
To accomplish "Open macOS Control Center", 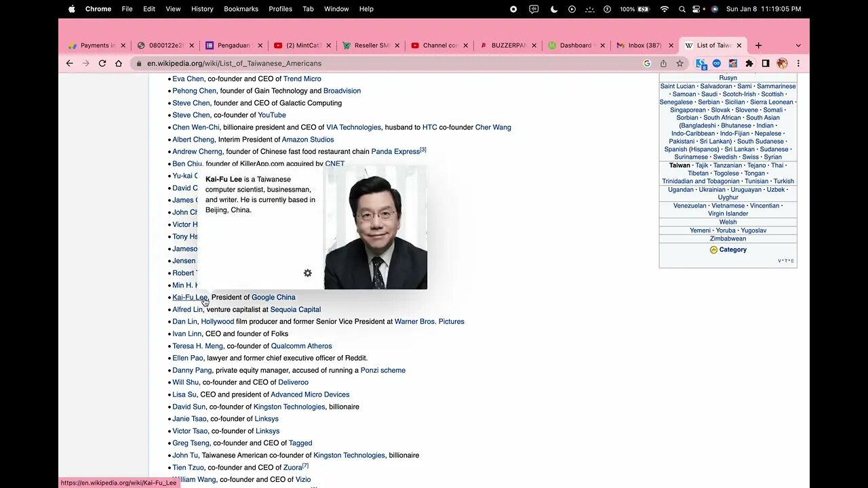I will pyautogui.click(x=697, y=9).
